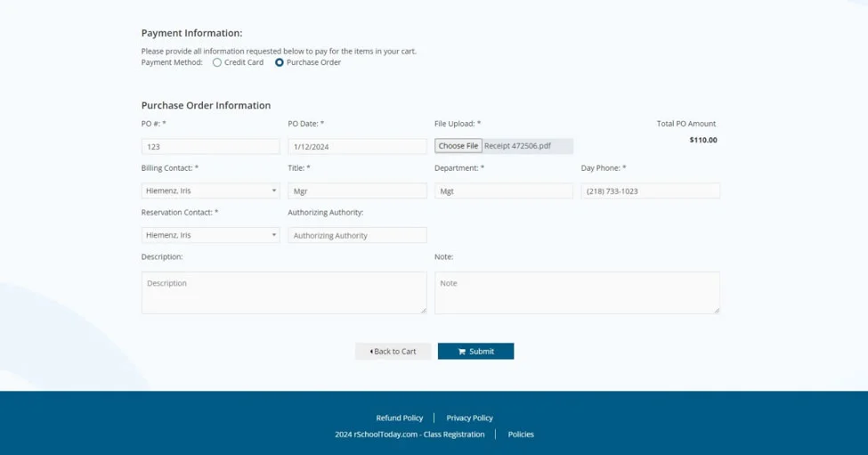Click the Payment Information heading

(191, 33)
